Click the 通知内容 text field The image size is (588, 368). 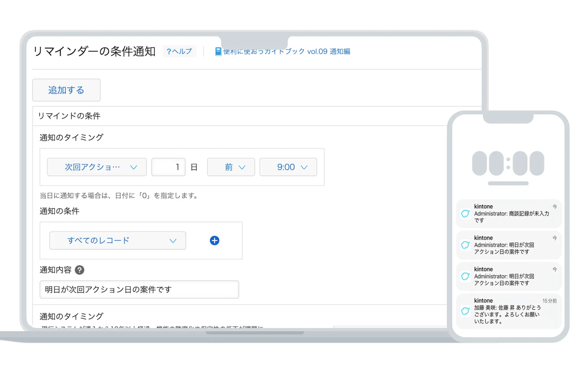point(139,289)
